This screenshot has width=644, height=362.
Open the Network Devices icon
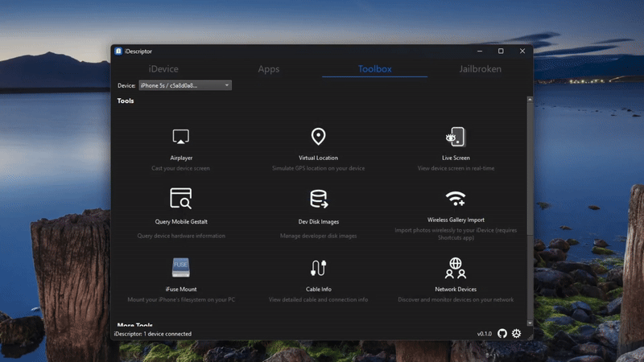456,268
